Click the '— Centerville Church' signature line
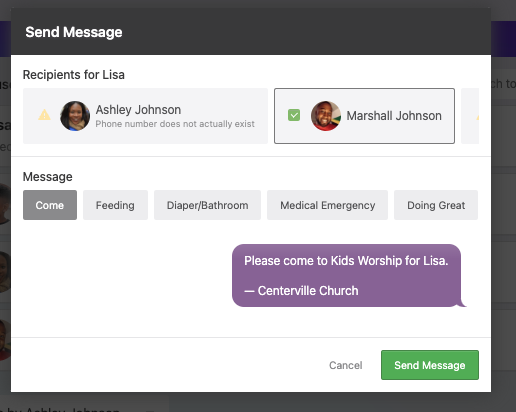The width and height of the screenshot is (516, 412). pyautogui.click(x=301, y=291)
